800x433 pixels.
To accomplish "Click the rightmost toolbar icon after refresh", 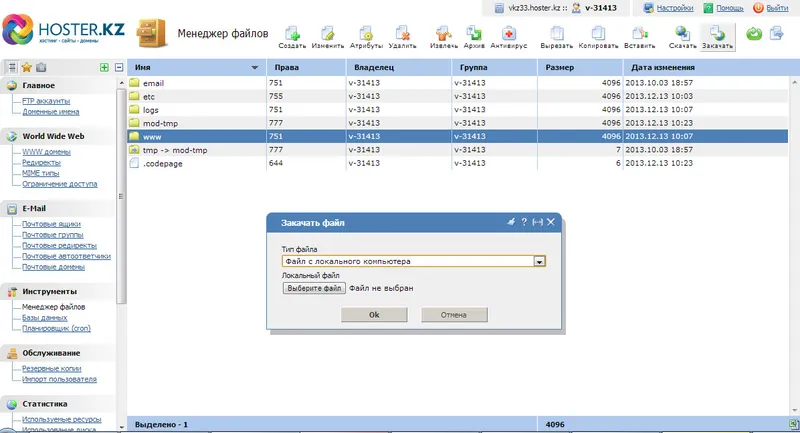I will point(777,34).
